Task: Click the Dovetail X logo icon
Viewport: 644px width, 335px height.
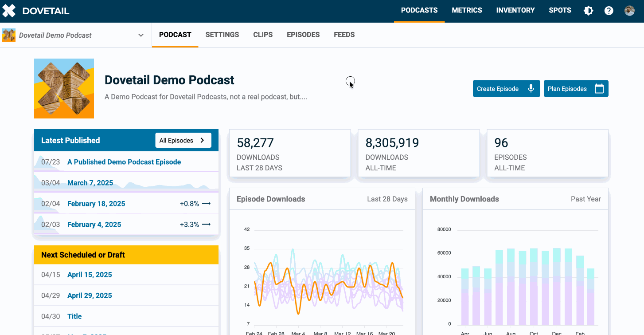Action: coord(9,11)
